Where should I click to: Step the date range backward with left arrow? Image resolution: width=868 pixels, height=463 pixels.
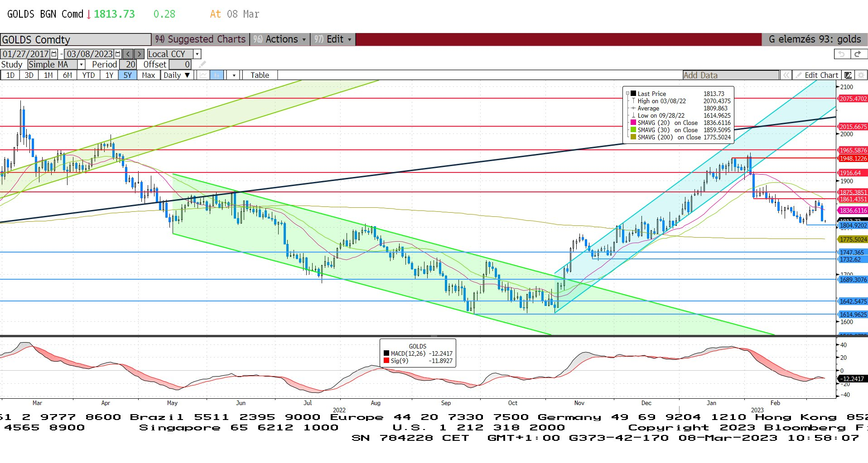[128, 54]
